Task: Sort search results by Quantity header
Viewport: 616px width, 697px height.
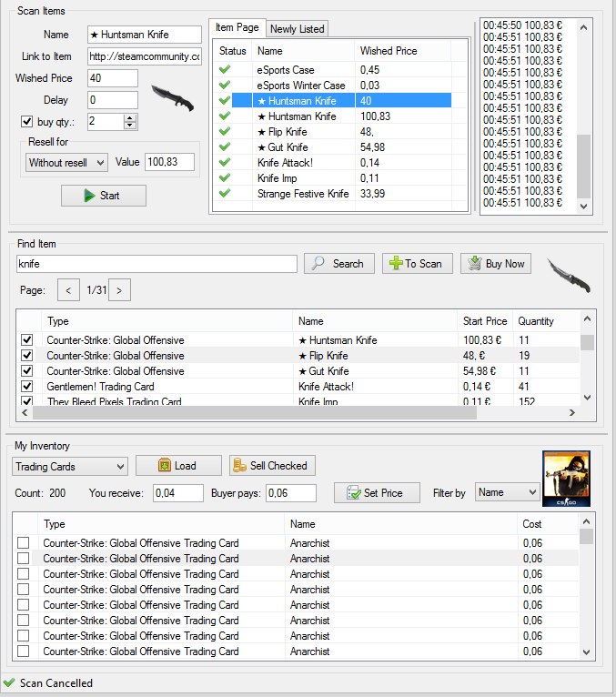Action: pos(546,321)
